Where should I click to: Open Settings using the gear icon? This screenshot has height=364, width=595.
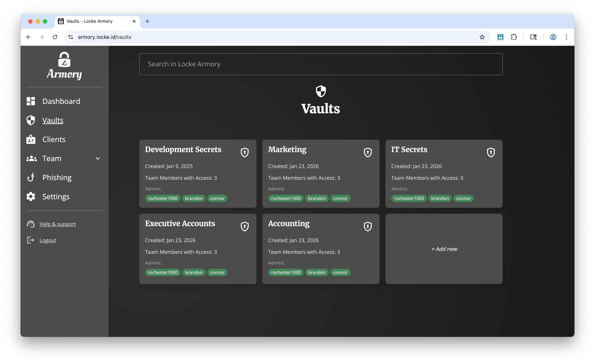pos(31,196)
